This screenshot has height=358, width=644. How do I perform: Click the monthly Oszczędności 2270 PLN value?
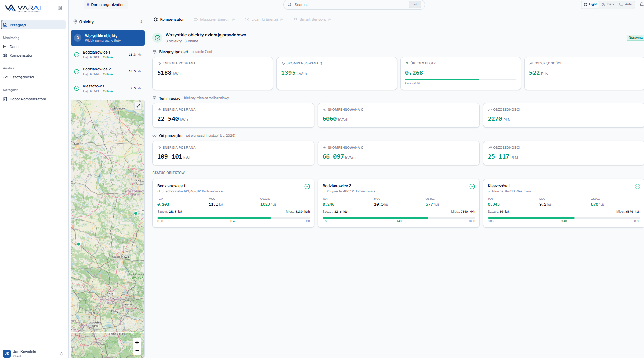[499, 119]
